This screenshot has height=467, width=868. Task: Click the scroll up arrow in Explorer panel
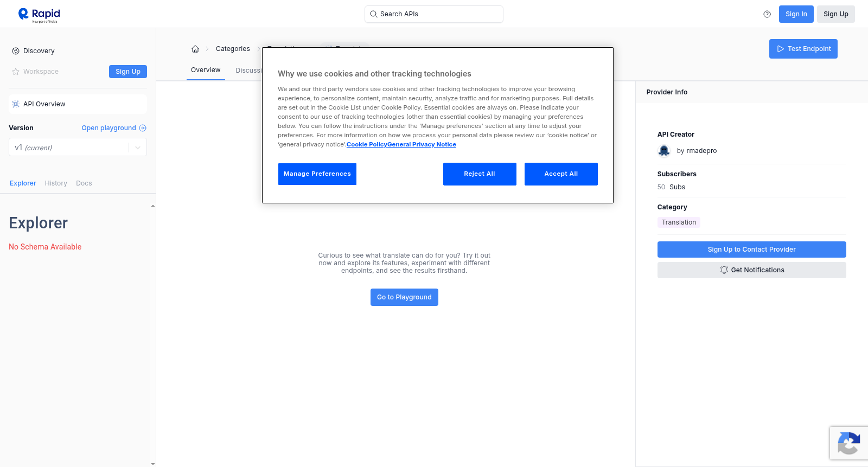pyautogui.click(x=153, y=206)
